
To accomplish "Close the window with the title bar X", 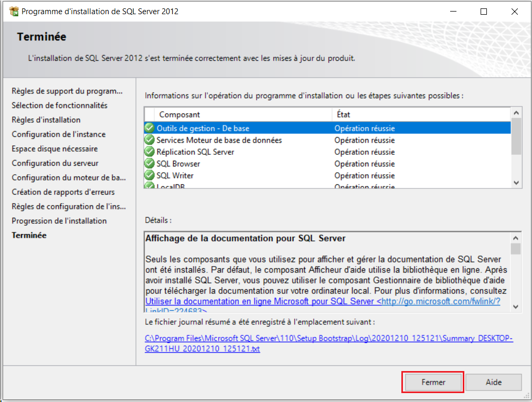I will pos(514,11).
